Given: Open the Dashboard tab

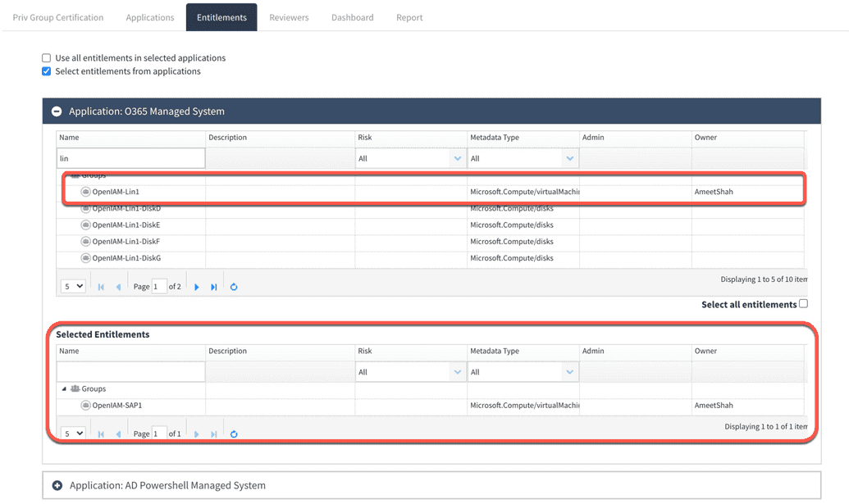Looking at the screenshot, I should click(x=352, y=16).
